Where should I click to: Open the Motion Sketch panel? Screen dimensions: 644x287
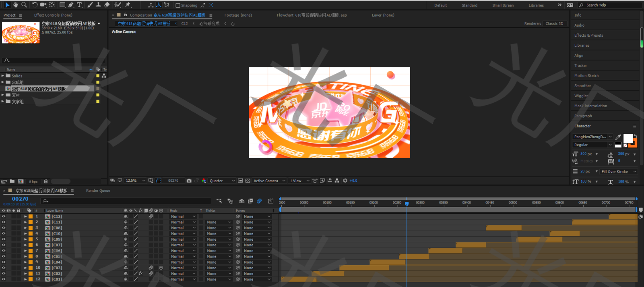(586, 76)
